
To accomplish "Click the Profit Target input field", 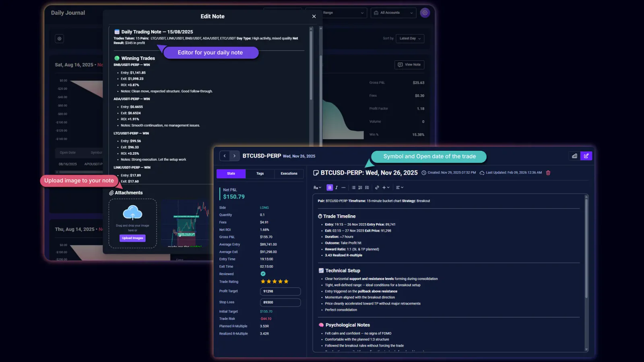I will click(x=281, y=291).
